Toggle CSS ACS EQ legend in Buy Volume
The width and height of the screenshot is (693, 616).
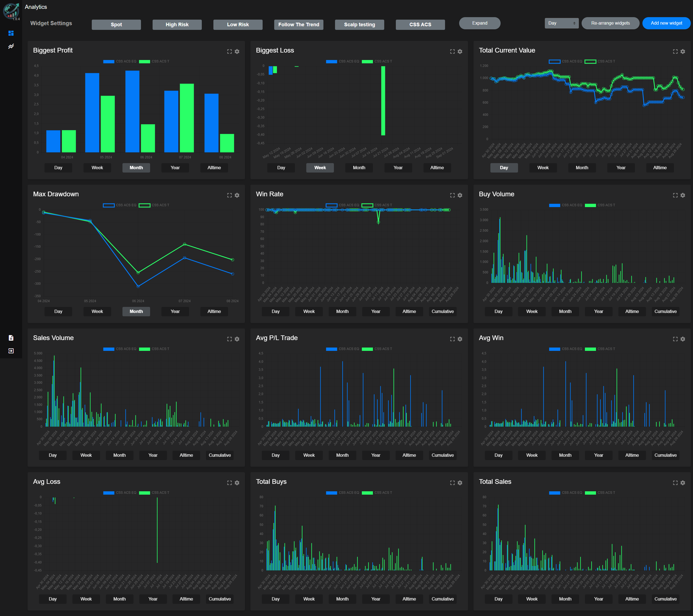click(x=565, y=205)
